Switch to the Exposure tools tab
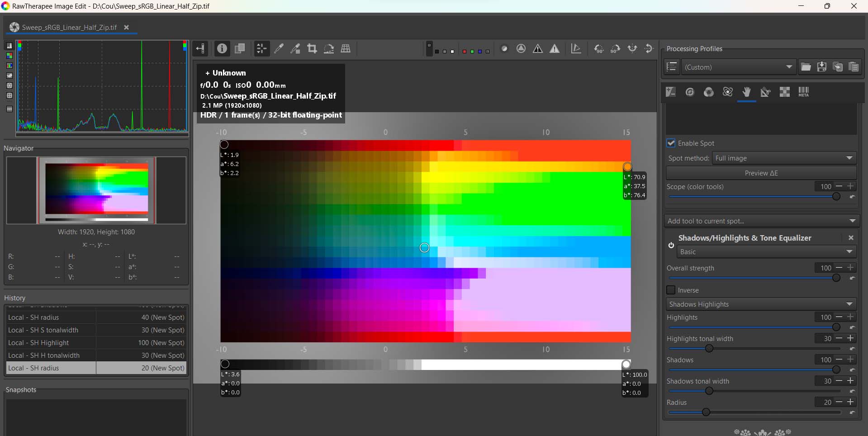Viewport: 868px width, 436px height. (670, 92)
